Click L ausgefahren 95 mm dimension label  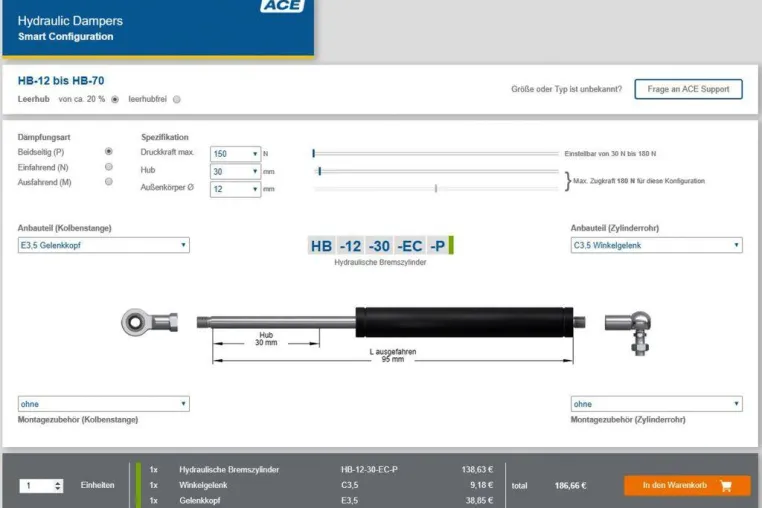(393, 355)
